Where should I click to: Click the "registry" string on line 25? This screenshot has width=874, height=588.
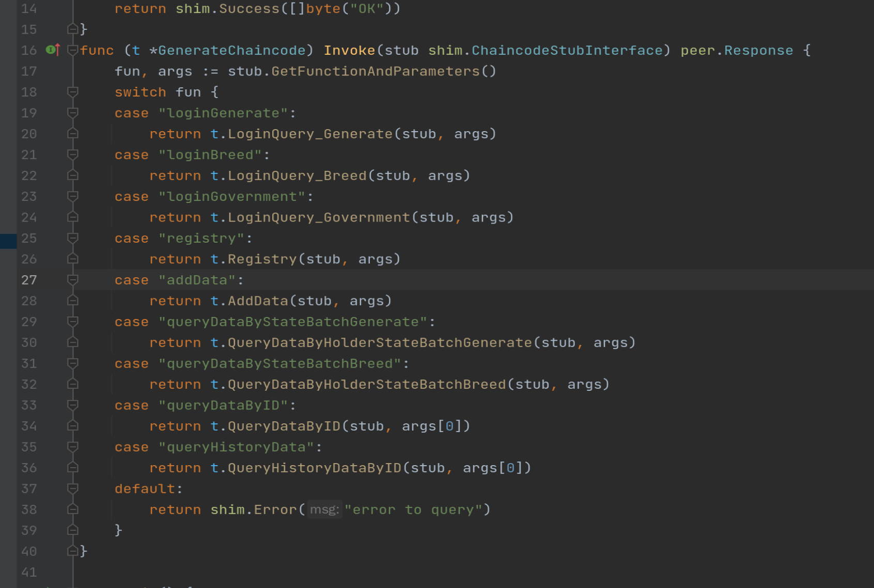point(201,239)
